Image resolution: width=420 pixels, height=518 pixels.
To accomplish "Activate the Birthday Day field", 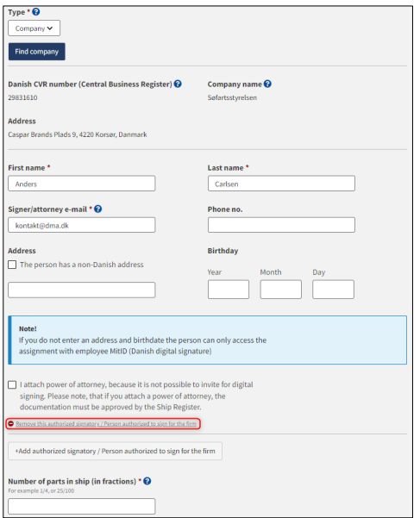I will click(x=333, y=290).
